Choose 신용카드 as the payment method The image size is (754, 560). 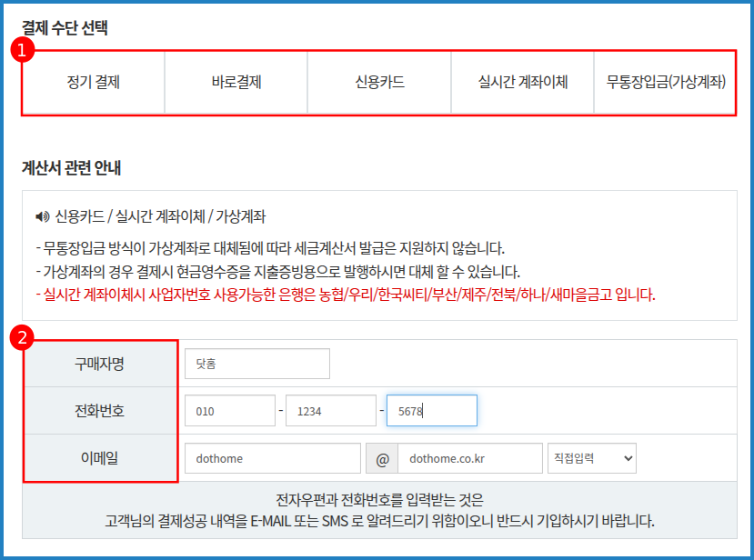point(380,82)
